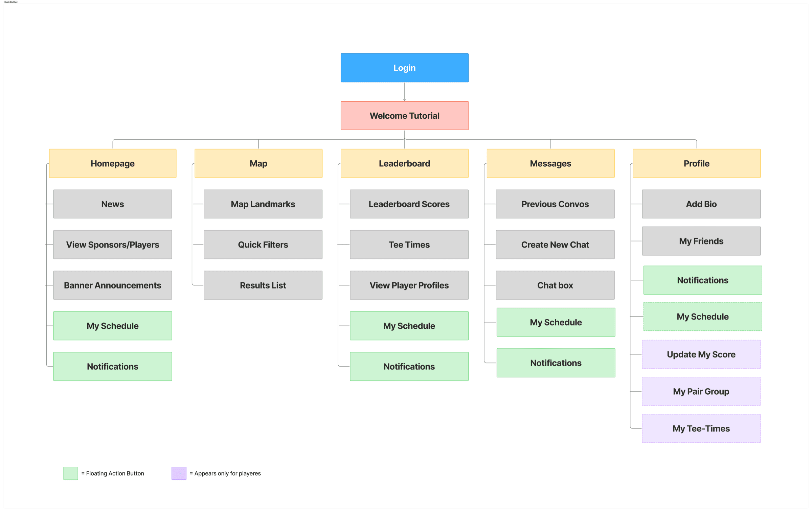Screen dimensions: 812x512
Task: Select Notifications under Profile
Action: [703, 280]
